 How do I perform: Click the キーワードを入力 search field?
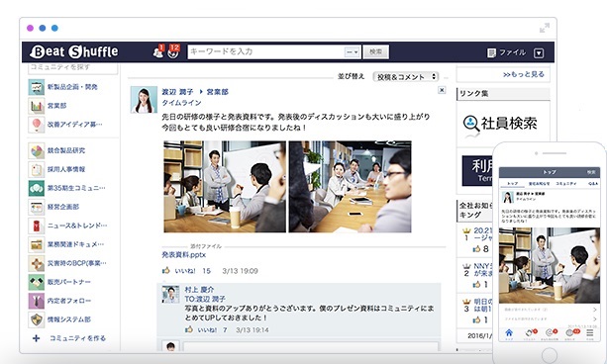265,51
